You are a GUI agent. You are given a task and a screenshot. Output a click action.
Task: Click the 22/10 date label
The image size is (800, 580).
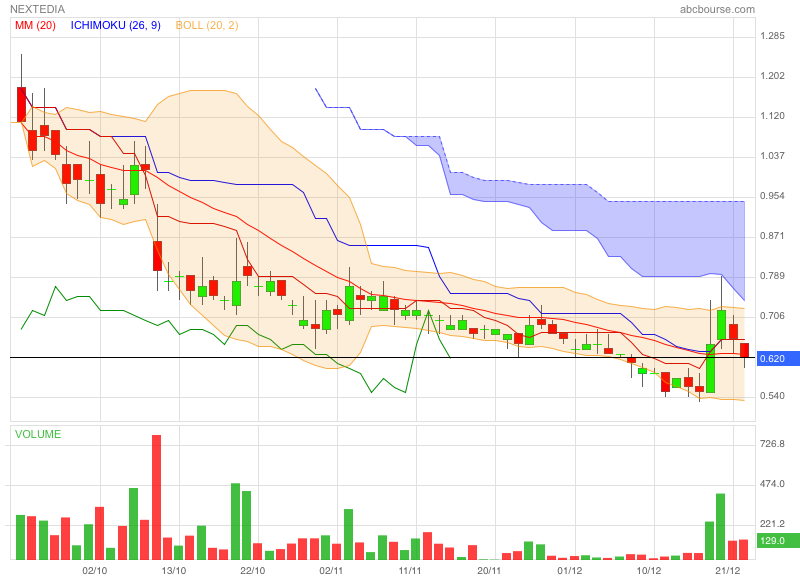coord(253,570)
